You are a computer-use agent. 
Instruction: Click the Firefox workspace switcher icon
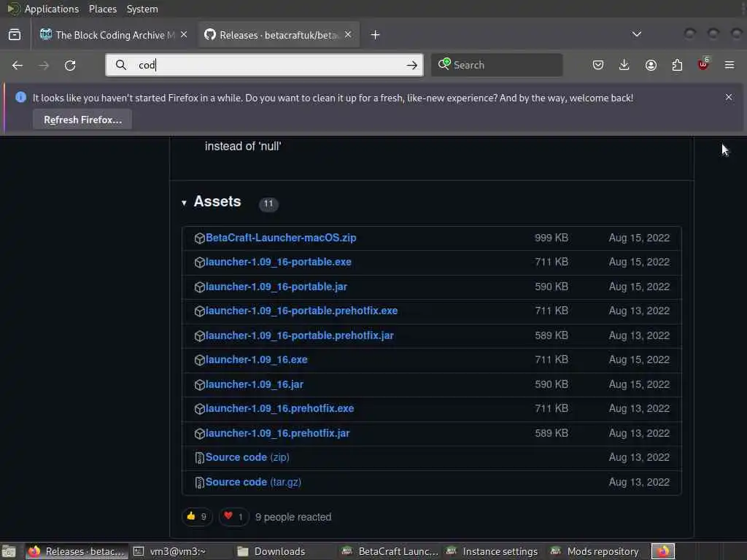coord(663,551)
